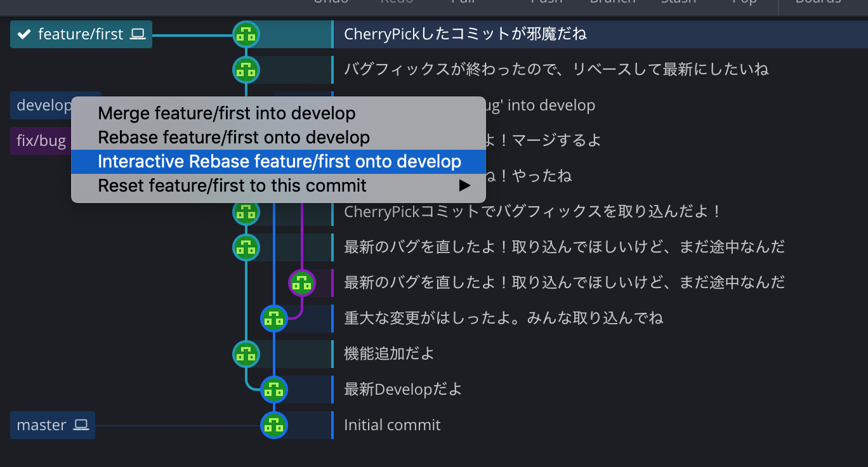Choose Merge feature/first into develop
The width and height of the screenshot is (868, 467).
278,114
